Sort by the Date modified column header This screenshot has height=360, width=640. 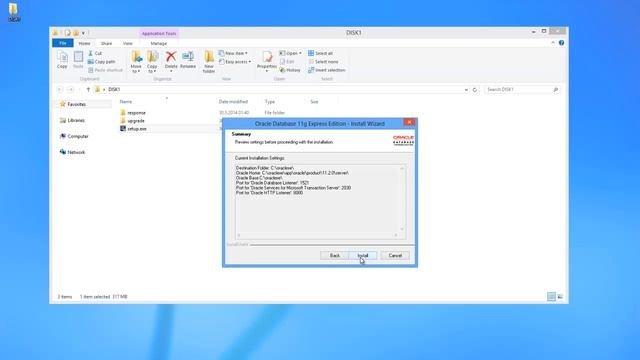pos(233,102)
